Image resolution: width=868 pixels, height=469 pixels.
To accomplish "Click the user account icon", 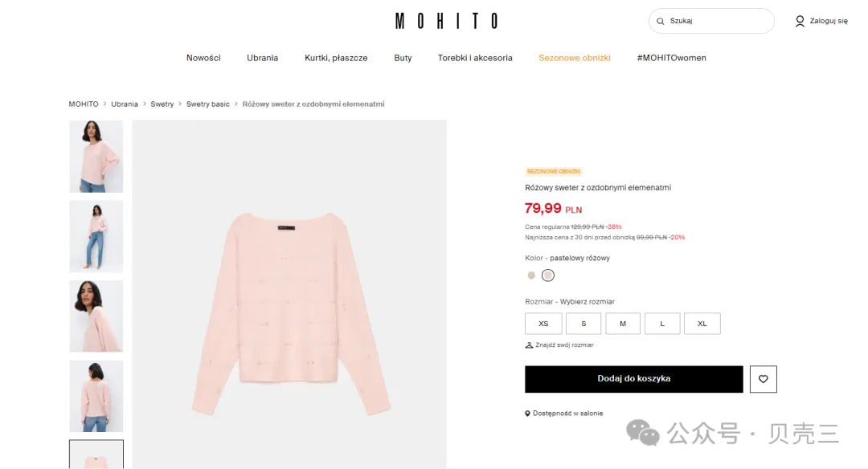I will [800, 21].
